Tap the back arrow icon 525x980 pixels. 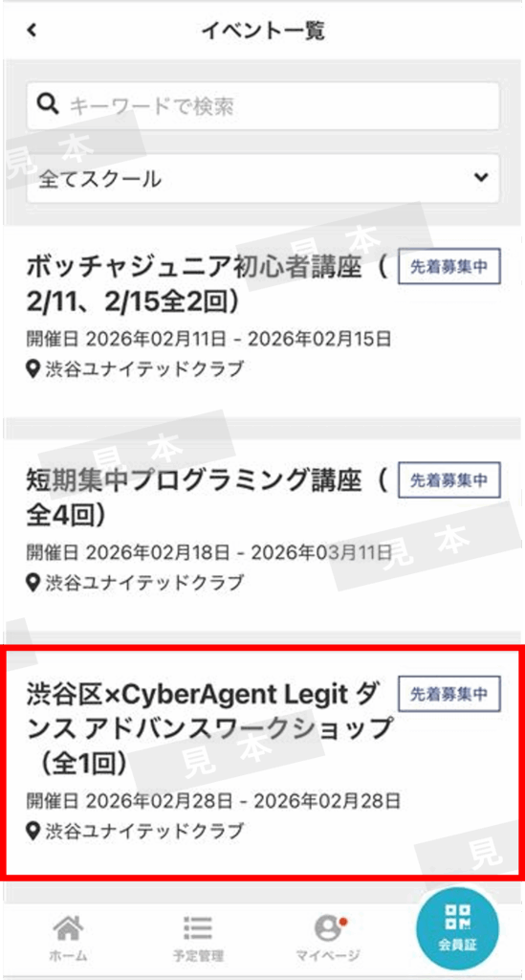click(x=33, y=30)
